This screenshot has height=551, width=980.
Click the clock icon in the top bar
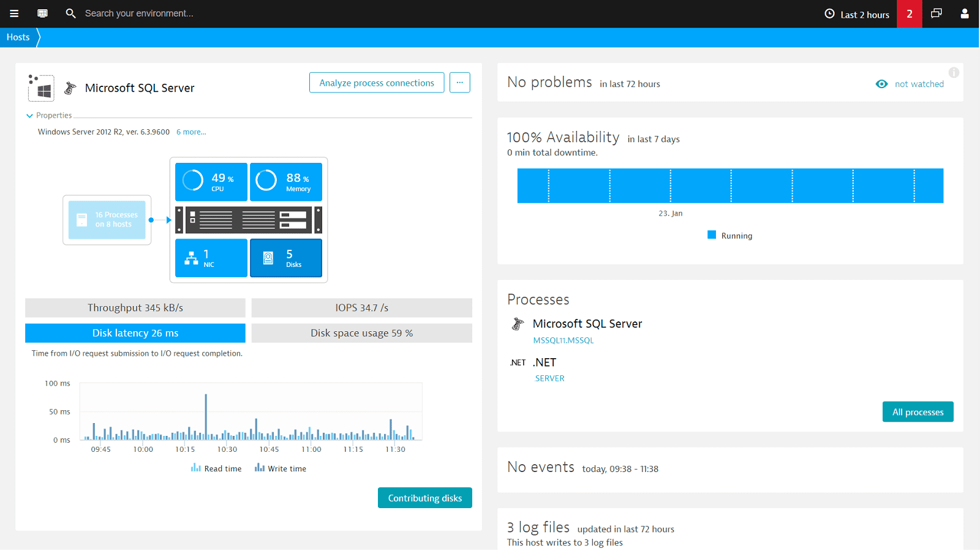point(829,13)
